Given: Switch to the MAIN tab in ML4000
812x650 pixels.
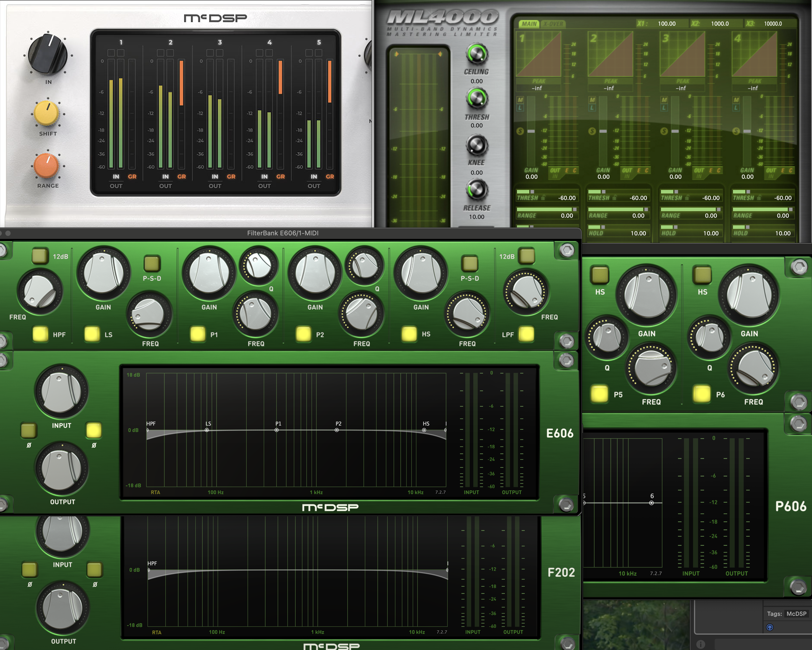Looking at the screenshot, I should pos(529,24).
